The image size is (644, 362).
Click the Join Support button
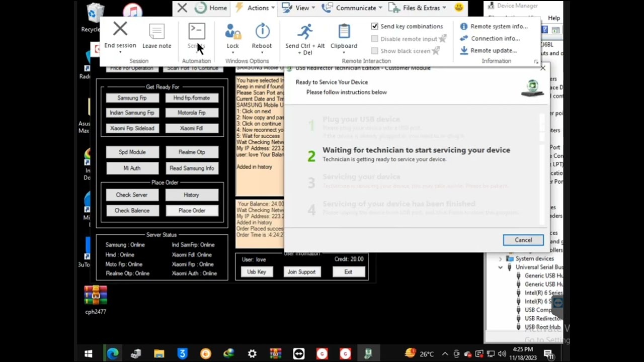[301, 271]
